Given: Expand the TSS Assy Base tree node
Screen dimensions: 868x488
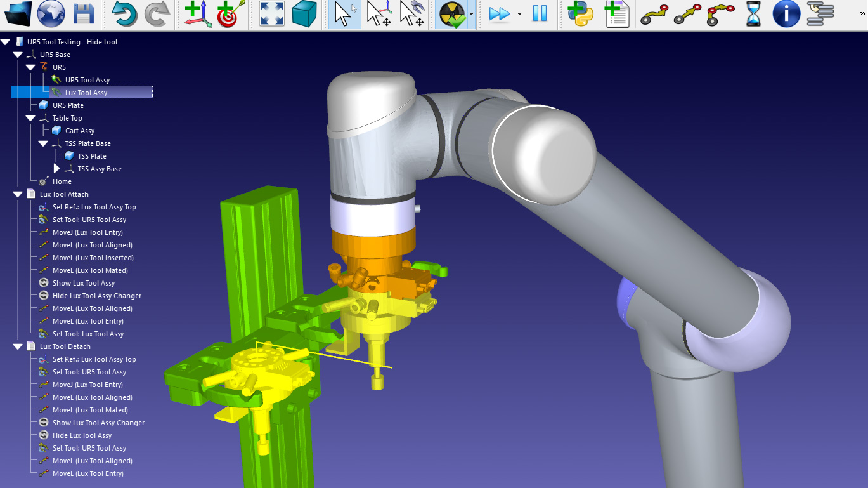Looking at the screenshot, I should coord(56,169).
